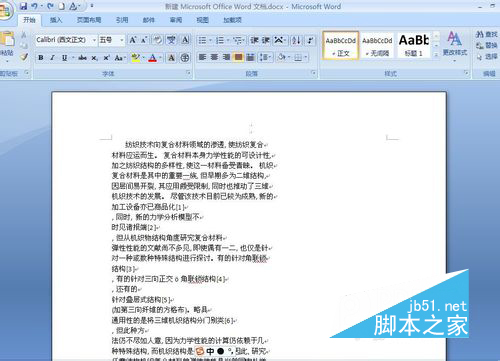
Task: Apply the 无间隔 style
Action: (x=377, y=46)
